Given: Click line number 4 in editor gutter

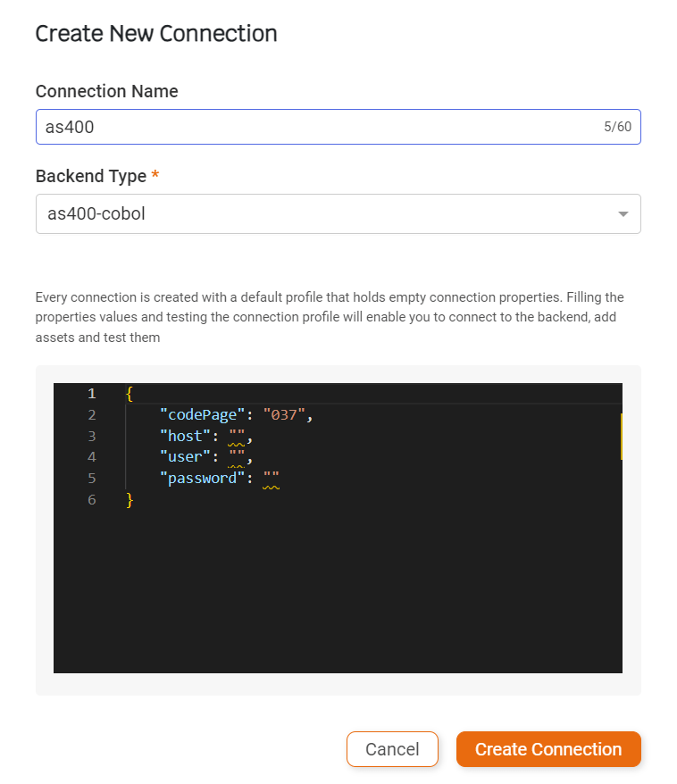Looking at the screenshot, I should pos(91,457).
